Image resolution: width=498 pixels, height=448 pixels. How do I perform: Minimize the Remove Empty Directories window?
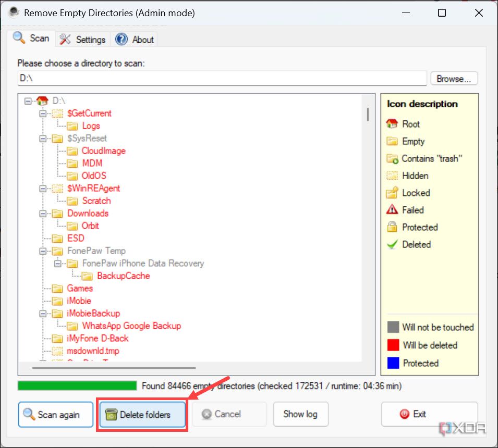click(406, 13)
